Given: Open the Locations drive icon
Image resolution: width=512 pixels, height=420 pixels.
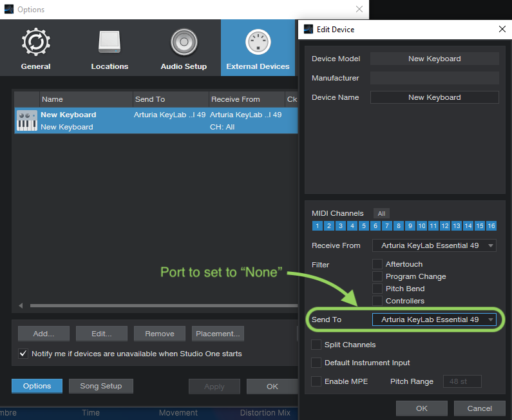Looking at the screenshot, I should coord(109,42).
